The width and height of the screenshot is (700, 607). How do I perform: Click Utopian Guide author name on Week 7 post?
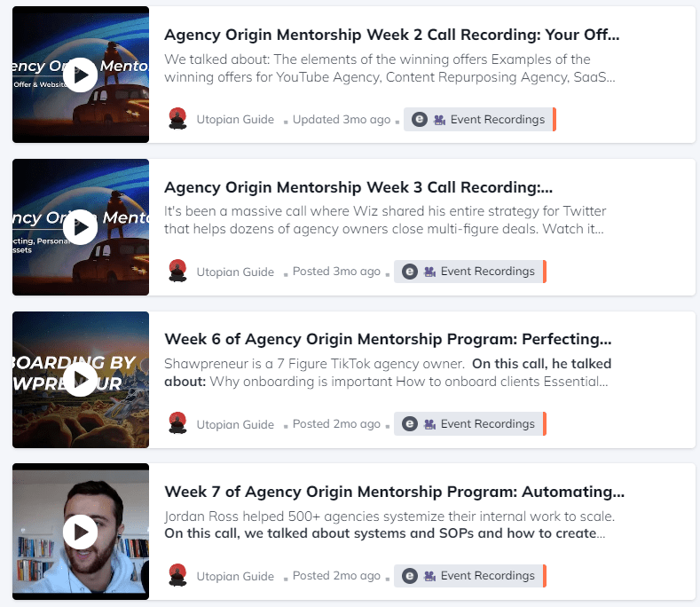click(x=235, y=576)
